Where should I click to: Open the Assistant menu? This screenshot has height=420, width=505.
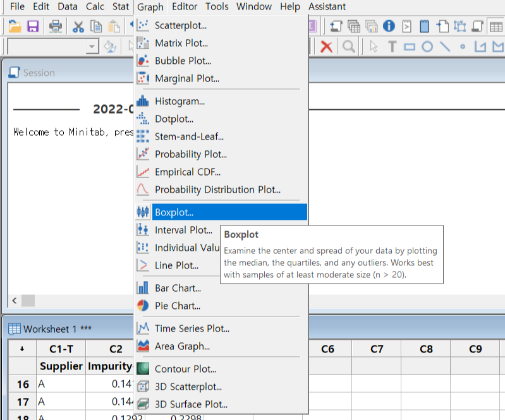point(327,6)
